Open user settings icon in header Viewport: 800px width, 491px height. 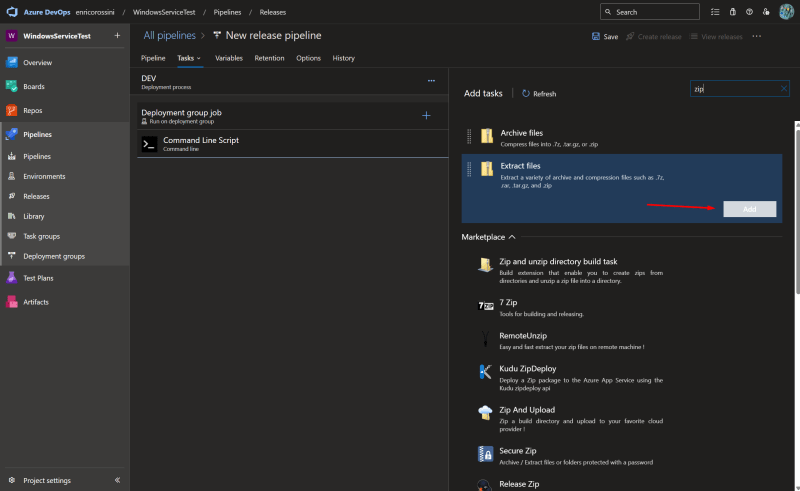(x=766, y=12)
